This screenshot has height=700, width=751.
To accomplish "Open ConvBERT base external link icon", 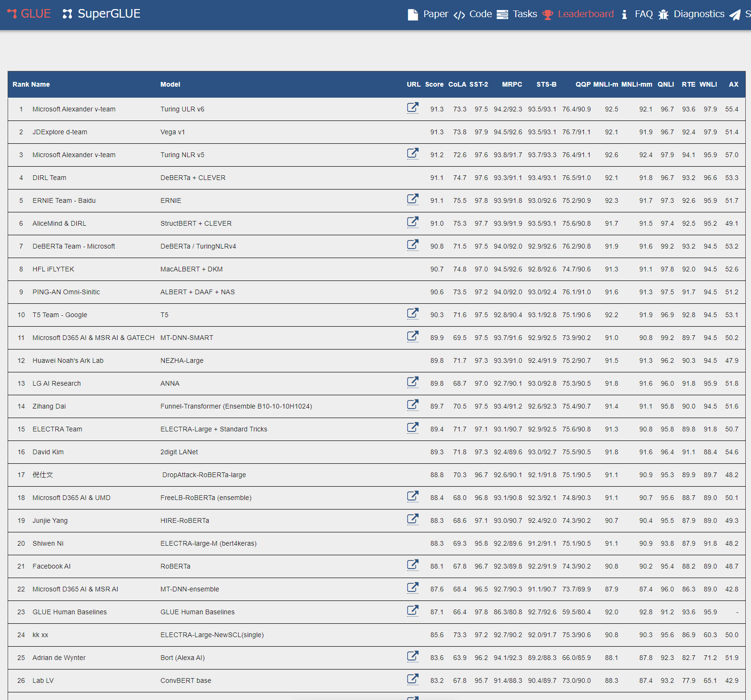I will tap(413, 679).
